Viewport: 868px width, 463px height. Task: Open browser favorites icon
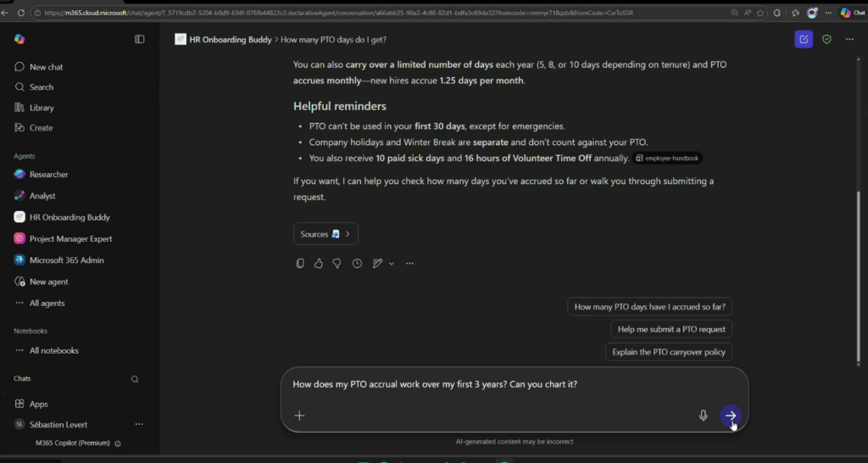795,13
